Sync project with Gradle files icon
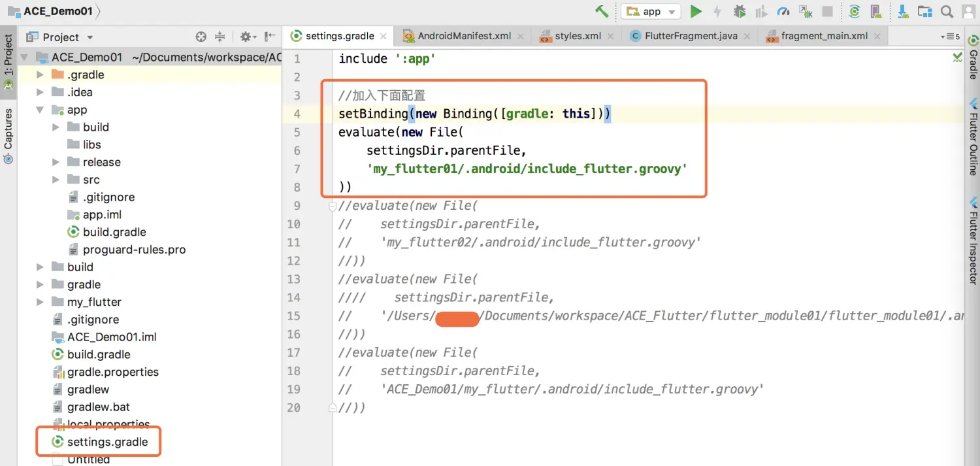Image resolution: width=980 pixels, height=466 pixels. click(855, 11)
